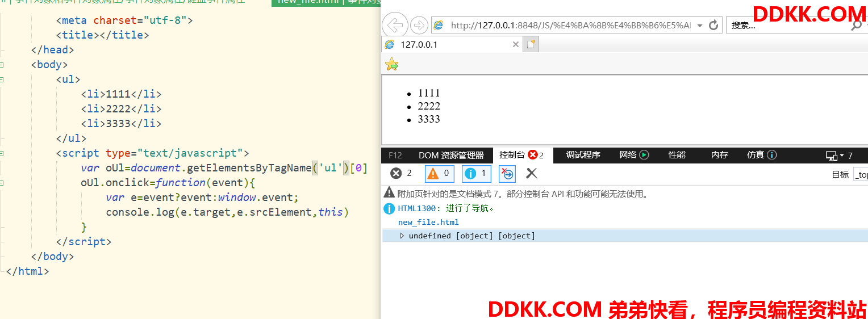Viewport: 868px width, 319px height.
Task: Go back with the browser Back arrow
Action: point(395,26)
